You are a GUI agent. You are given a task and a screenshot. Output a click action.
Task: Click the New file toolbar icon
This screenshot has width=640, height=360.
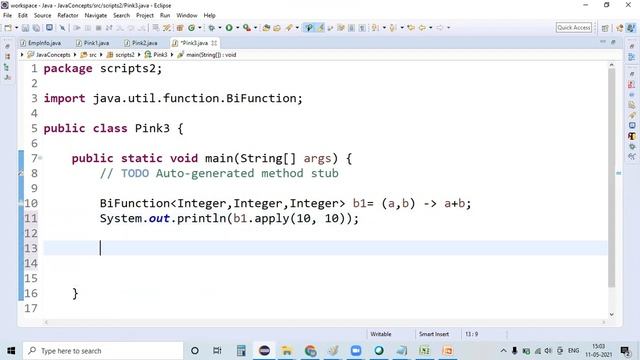point(8,28)
